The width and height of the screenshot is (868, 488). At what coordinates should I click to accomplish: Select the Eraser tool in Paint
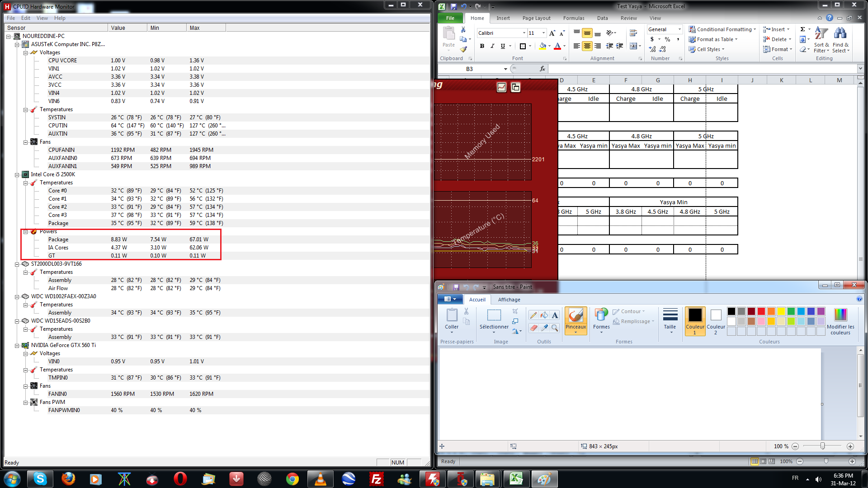point(533,328)
